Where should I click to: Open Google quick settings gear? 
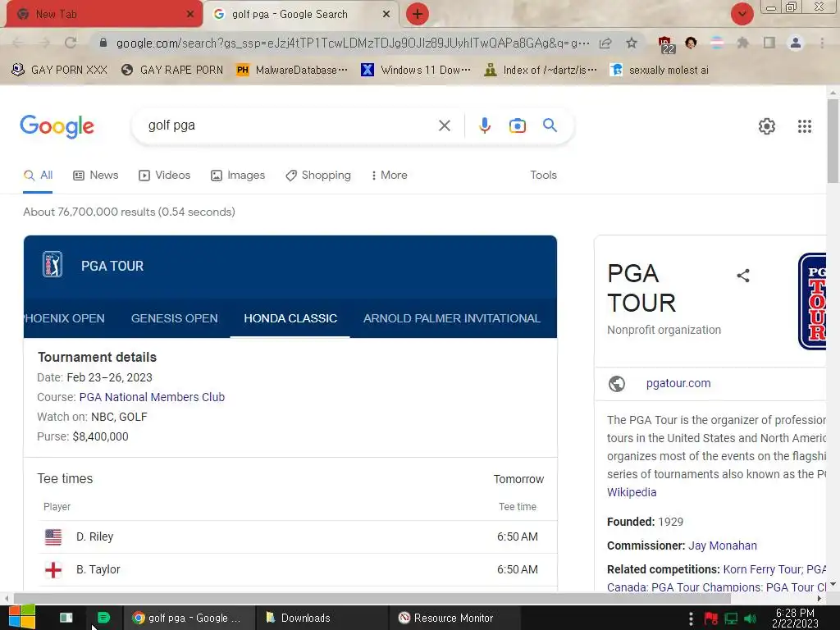(767, 126)
